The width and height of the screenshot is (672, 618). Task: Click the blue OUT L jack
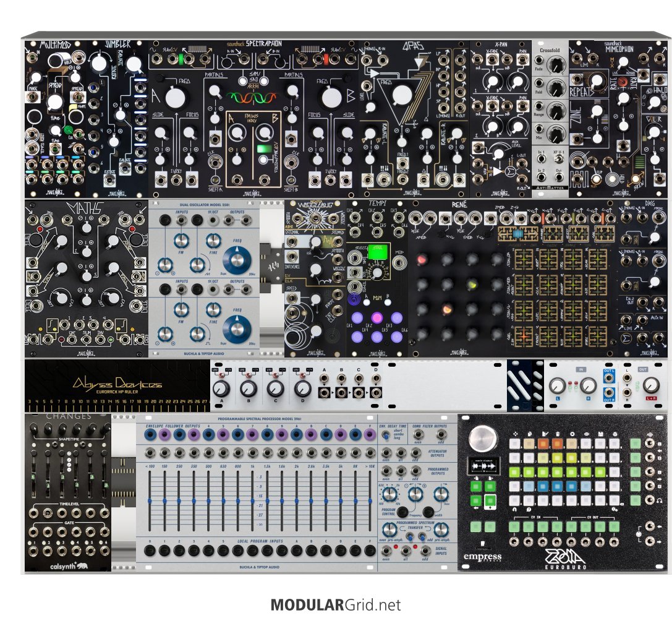tap(609, 378)
